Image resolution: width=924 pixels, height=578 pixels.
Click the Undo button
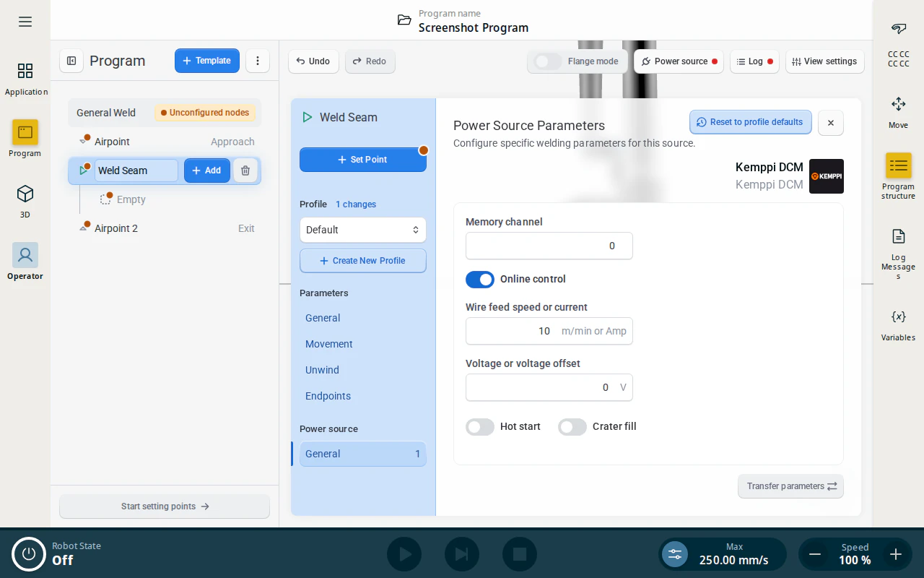point(313,61)
